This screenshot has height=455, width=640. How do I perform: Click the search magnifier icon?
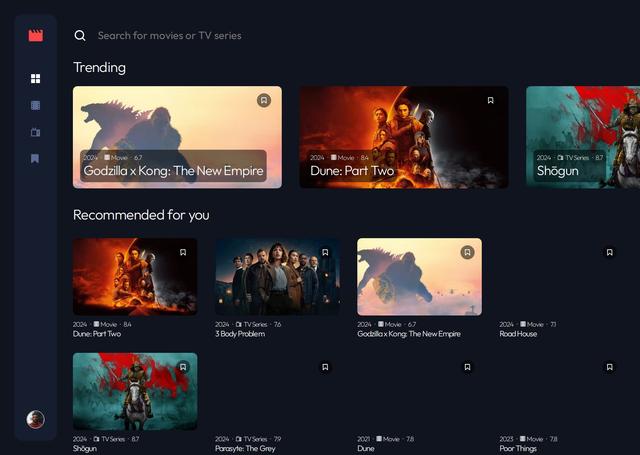pos(80,36)
